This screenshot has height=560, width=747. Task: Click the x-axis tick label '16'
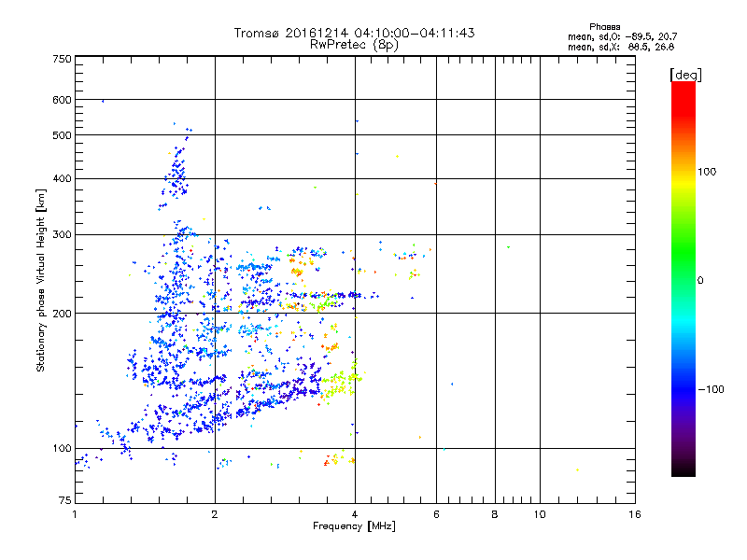click(x=635, y=514)
